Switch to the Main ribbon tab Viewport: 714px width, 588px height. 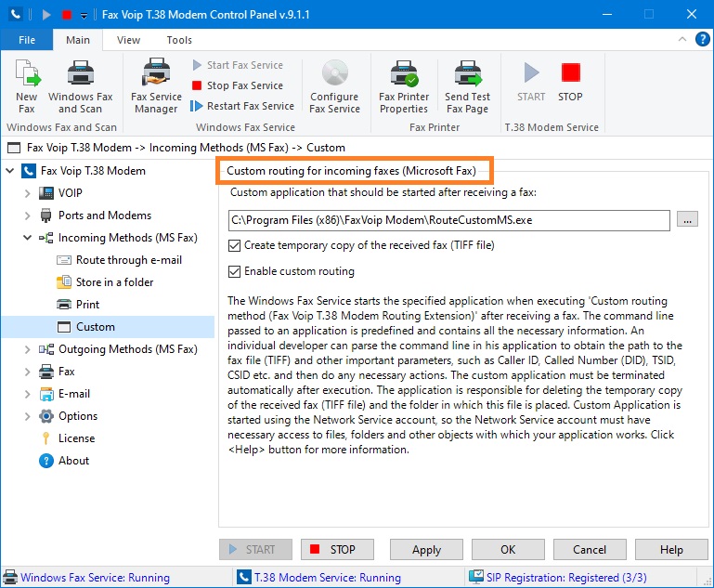coord(78,40)
